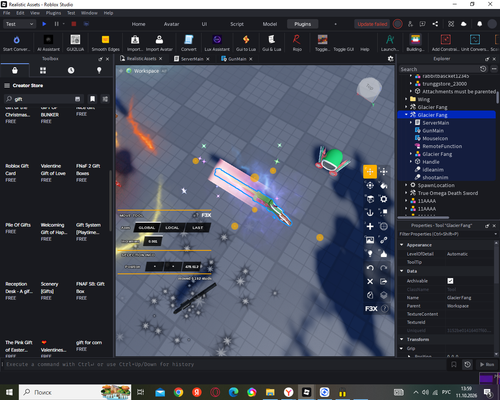
Task: Switch to the Home ribbon tab
Action: [x=138, y=24]
